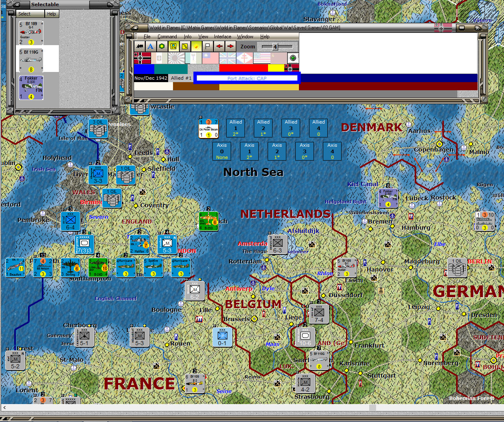Select the green B-25D bomber counter in England
This screenshot has height=422, width=504.
208,221
